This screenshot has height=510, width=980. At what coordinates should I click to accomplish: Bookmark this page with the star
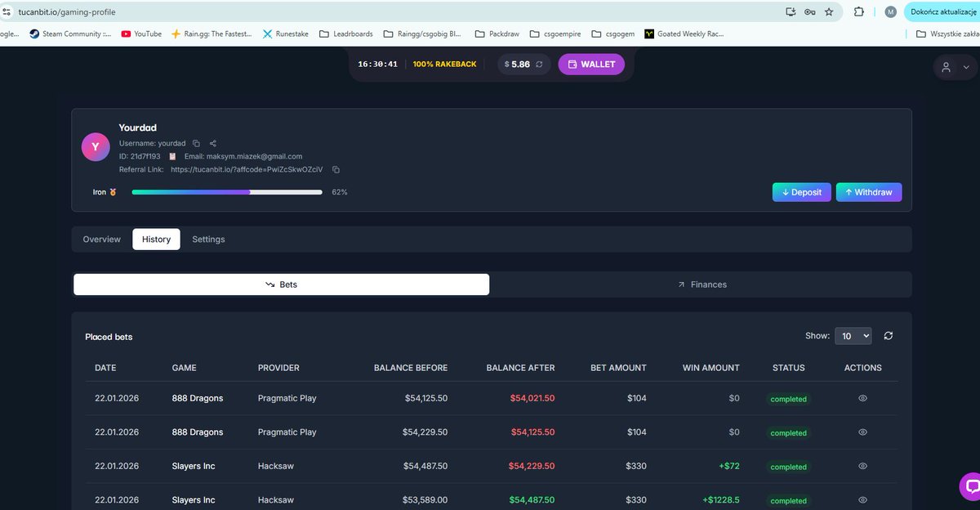coord(829,11)
